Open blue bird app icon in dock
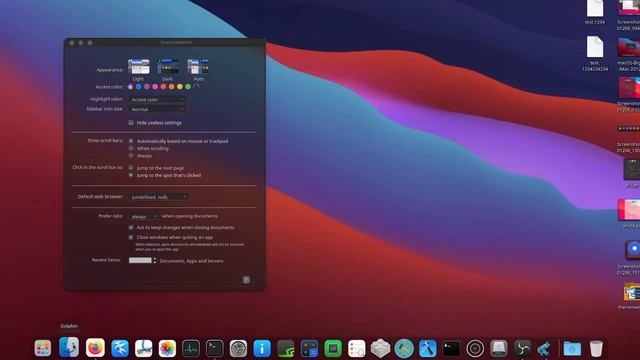640x360 pixels. point(120,348)
